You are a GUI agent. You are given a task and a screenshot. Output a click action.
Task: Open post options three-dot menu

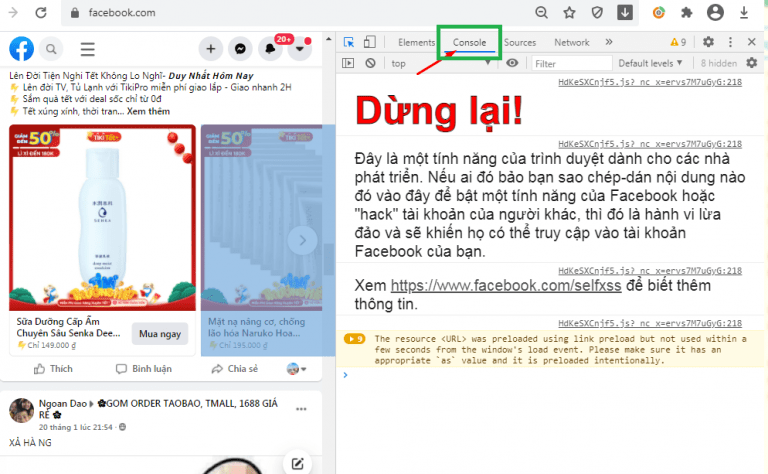(x=301, y=409)
